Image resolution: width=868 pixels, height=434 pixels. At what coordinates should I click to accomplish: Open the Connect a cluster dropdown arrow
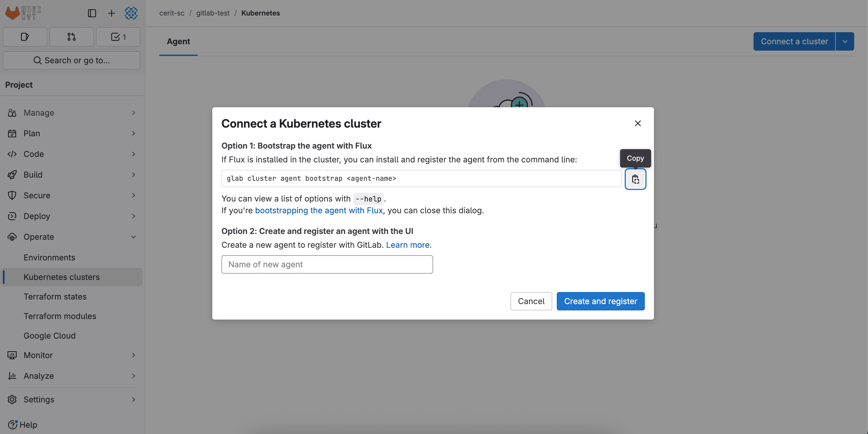[845, 41]
